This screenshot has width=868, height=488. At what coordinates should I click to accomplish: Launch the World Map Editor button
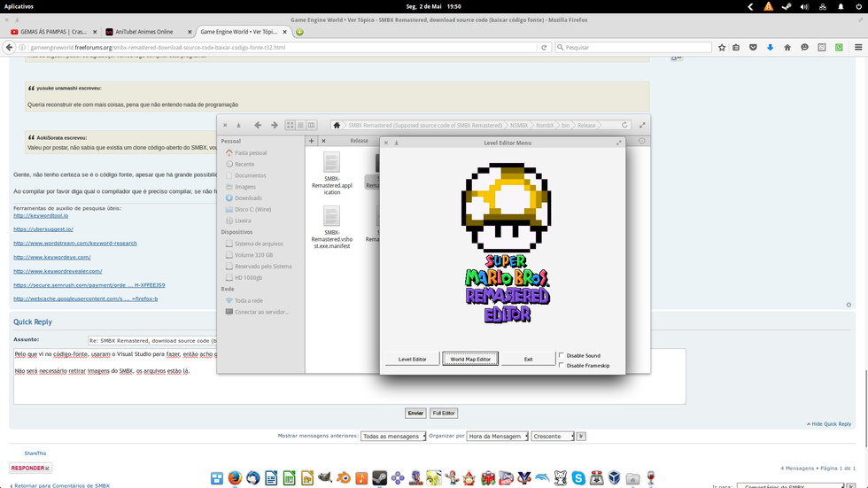point(470,359)
